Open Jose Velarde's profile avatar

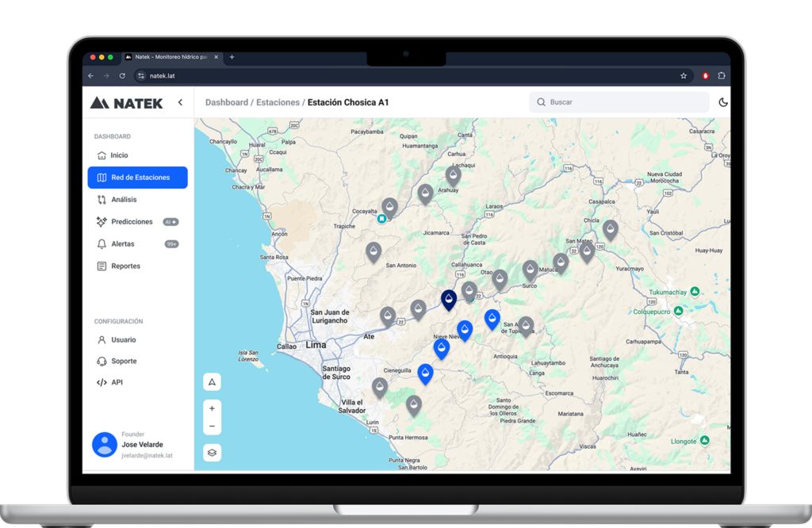coord(105,445)
